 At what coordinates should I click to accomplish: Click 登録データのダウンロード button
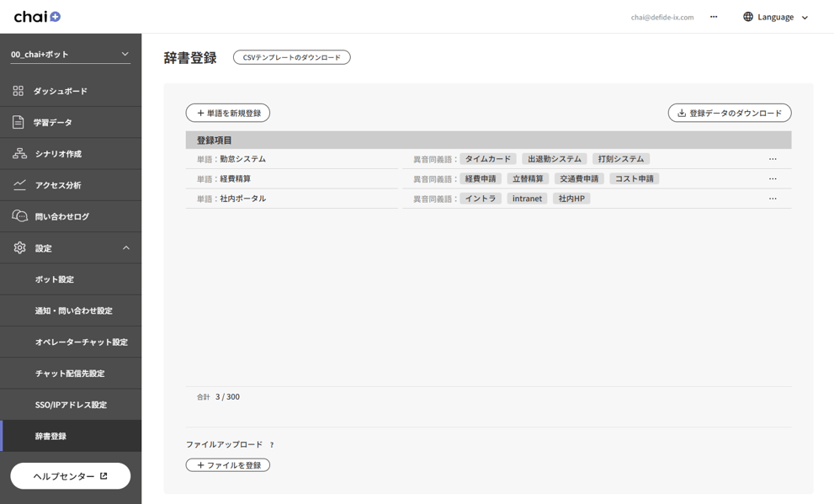(730, 113)
